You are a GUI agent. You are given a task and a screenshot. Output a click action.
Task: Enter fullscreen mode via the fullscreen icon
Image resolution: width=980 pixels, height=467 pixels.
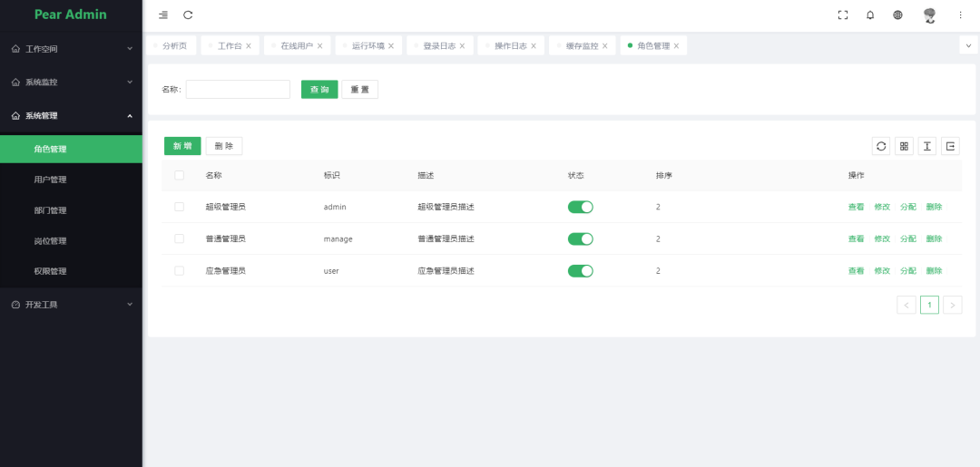click(x=842, y=15)
